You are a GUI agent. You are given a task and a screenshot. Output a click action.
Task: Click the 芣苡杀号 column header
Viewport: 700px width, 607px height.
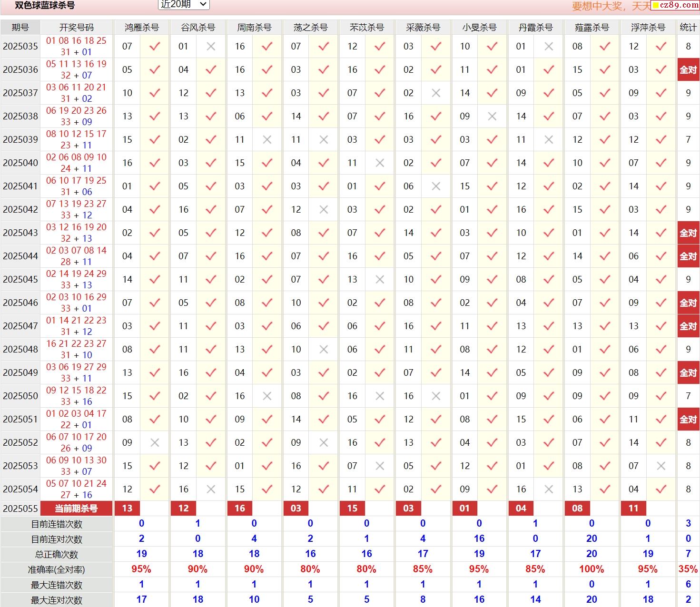(x=366, y=28)
